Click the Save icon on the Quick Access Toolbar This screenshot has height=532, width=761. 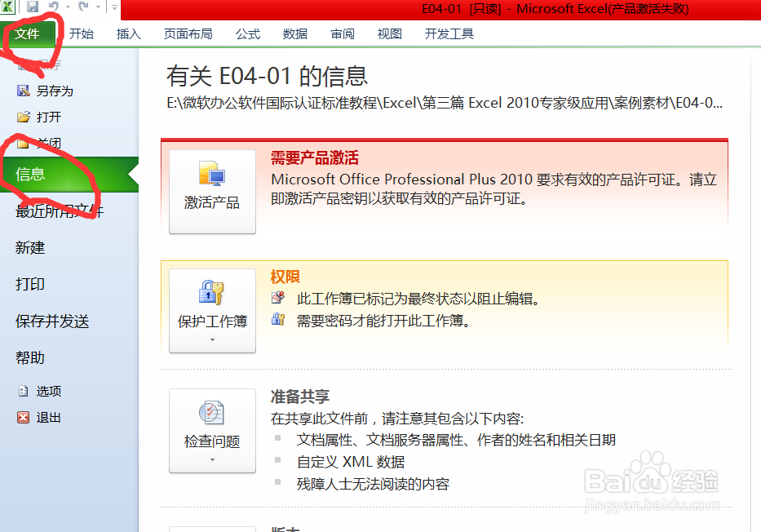point(33,7)
